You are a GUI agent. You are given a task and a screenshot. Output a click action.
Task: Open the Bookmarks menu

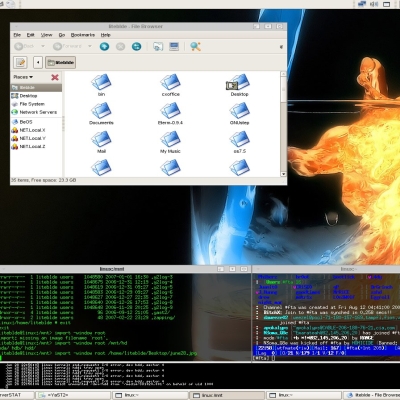click(83, 35)
